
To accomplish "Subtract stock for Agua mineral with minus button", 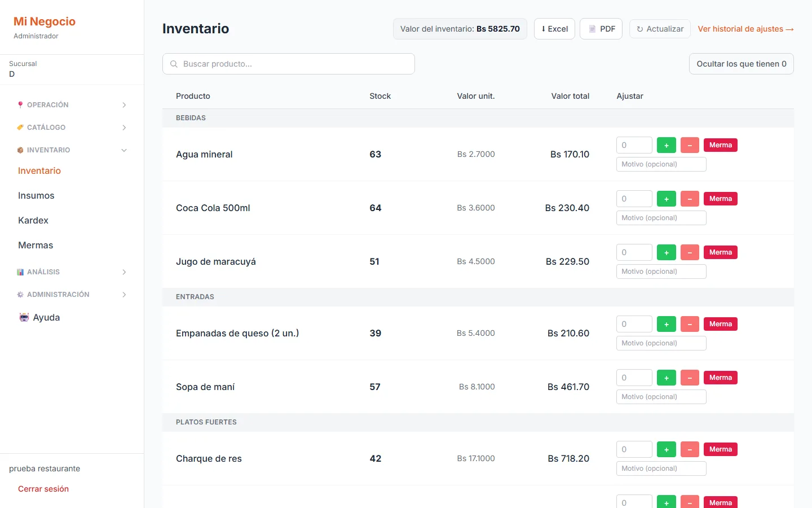I will pos(690,145).
